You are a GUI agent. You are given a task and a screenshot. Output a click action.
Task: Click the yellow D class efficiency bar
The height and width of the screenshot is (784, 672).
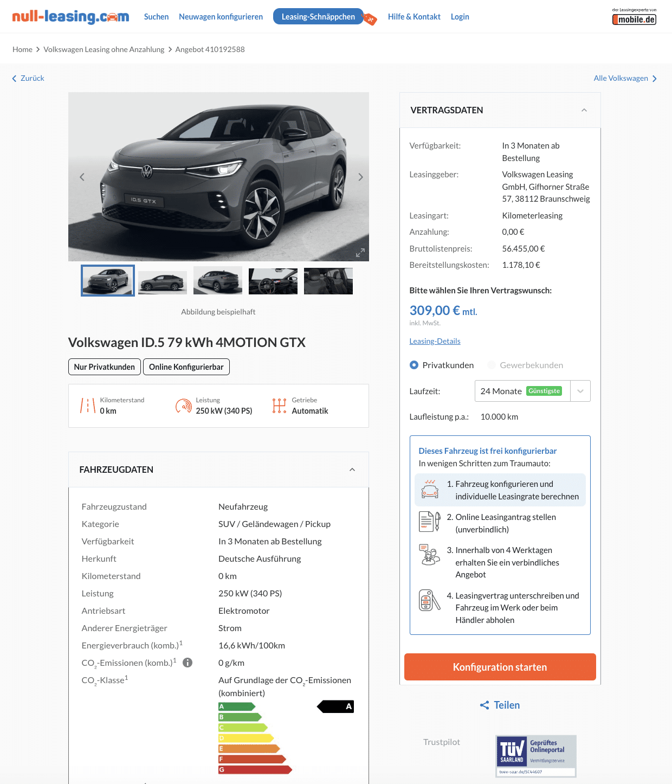[x=246, y=738]
